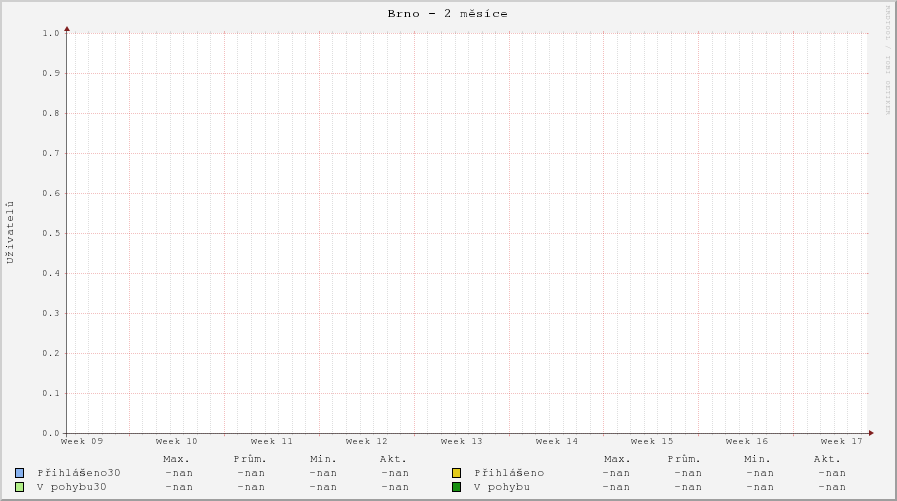Image resolution: width=897 pixels, height=501 pixels.
Task: Click the Week 11 axis label
Action: coord(271,441)
